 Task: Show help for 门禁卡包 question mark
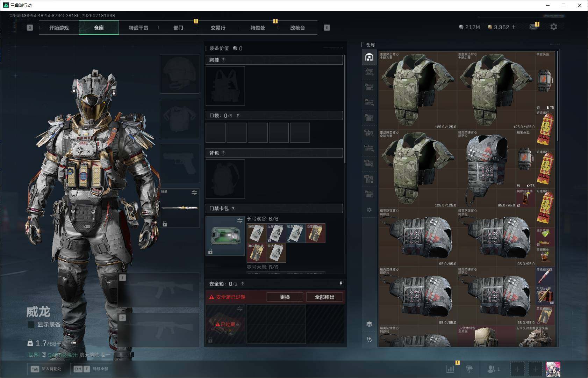pyautogui.click(x=233, y=209)
